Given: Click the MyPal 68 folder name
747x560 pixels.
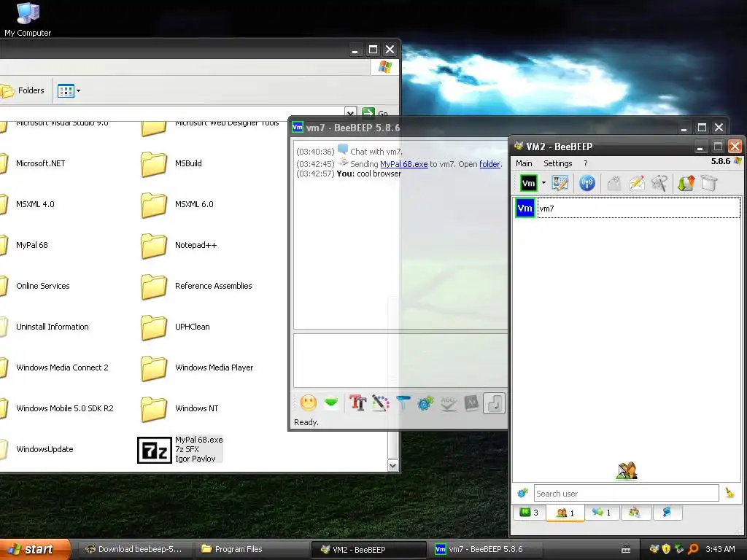Looking at the screenshot, I should 32,245.
